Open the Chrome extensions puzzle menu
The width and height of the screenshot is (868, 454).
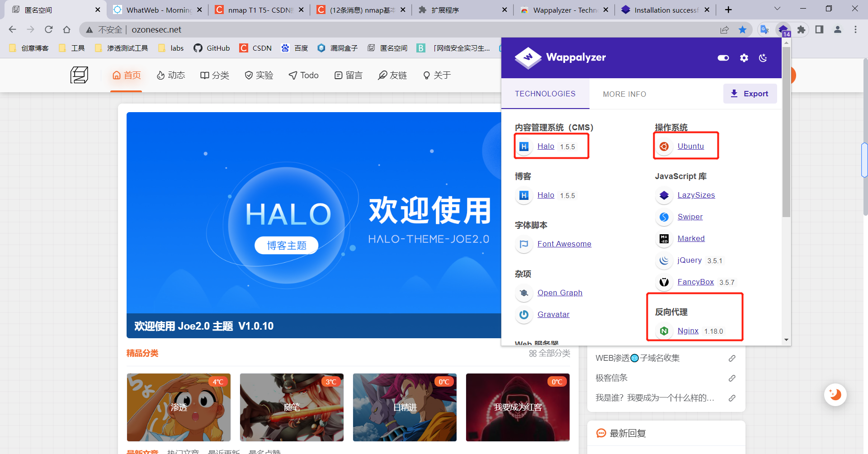[x=801, y=29]
